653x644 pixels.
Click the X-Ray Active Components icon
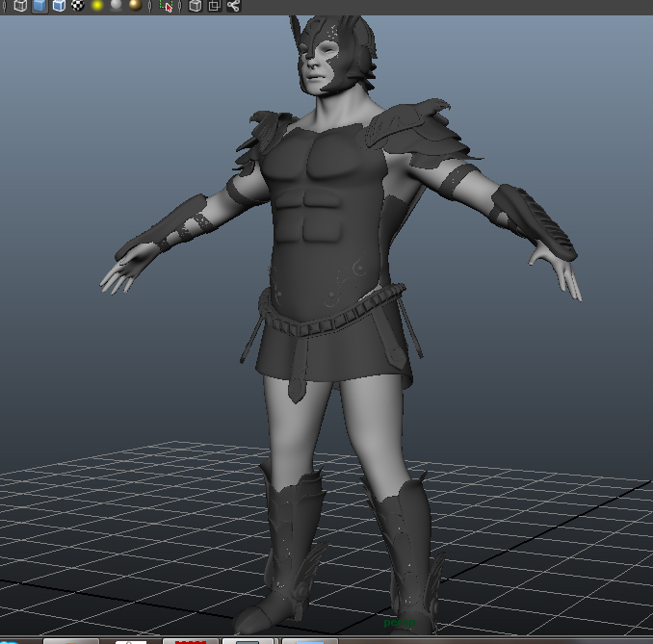[215, 6]
